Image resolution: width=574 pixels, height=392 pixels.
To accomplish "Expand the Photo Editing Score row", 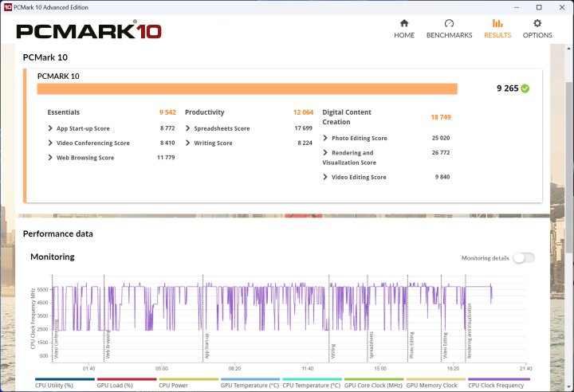I will tap(325, 138).
